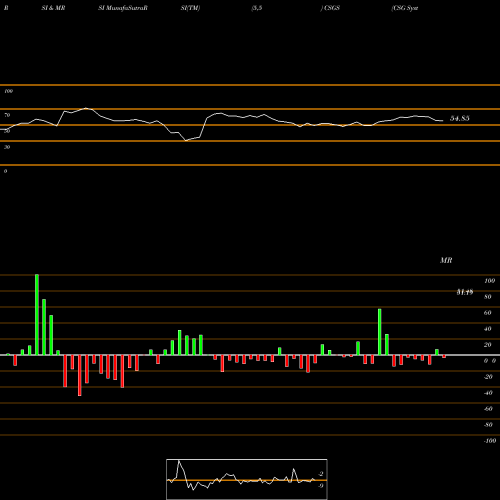Click the 'SI MunafaSutraR' header text
This screenshot has width=500, height=500.
point(123,8)
